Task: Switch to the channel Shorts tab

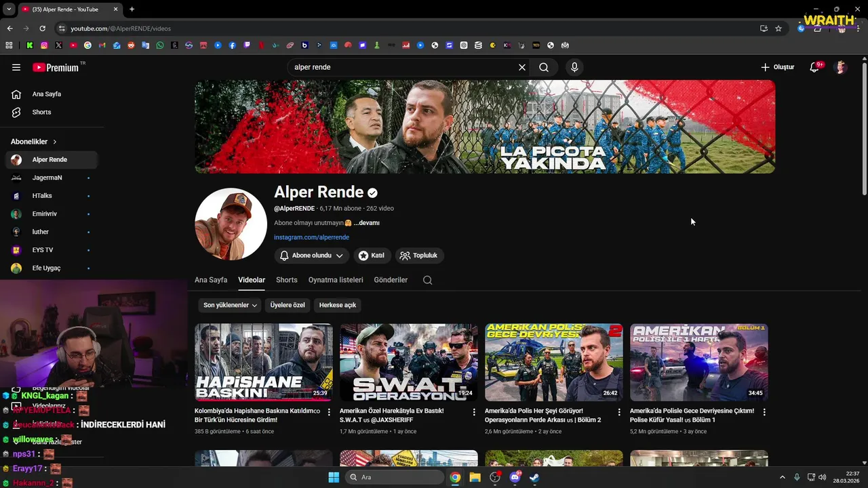Action: pos(287,280)
